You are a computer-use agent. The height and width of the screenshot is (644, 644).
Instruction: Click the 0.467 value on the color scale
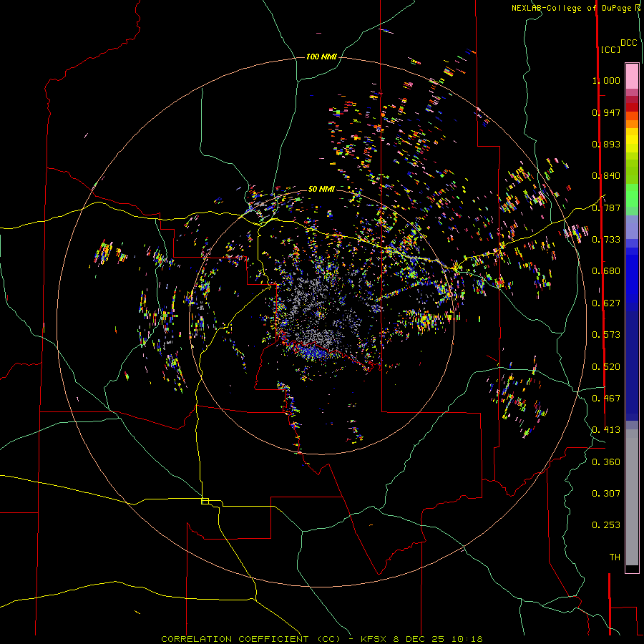(606, 399)
